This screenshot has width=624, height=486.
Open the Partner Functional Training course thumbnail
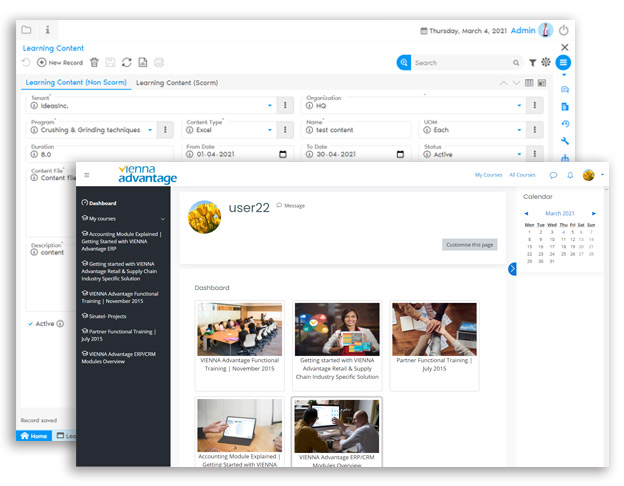point(434,330)
